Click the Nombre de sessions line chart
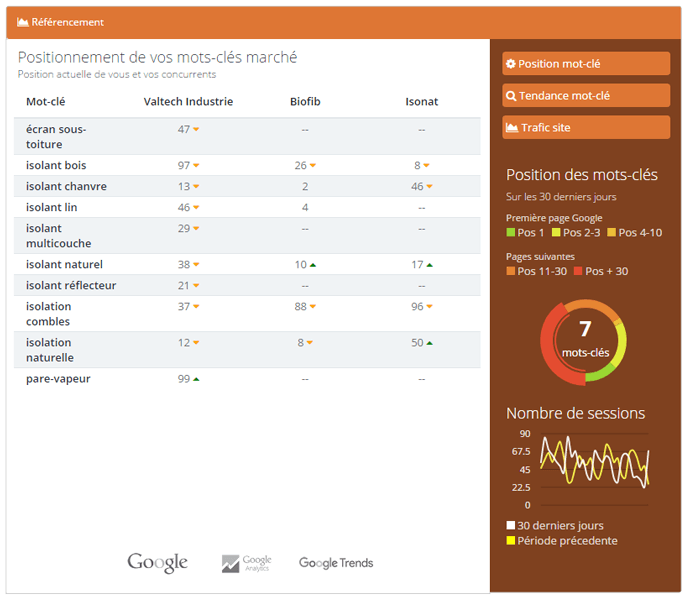685x597 pixels. (595, 469)
